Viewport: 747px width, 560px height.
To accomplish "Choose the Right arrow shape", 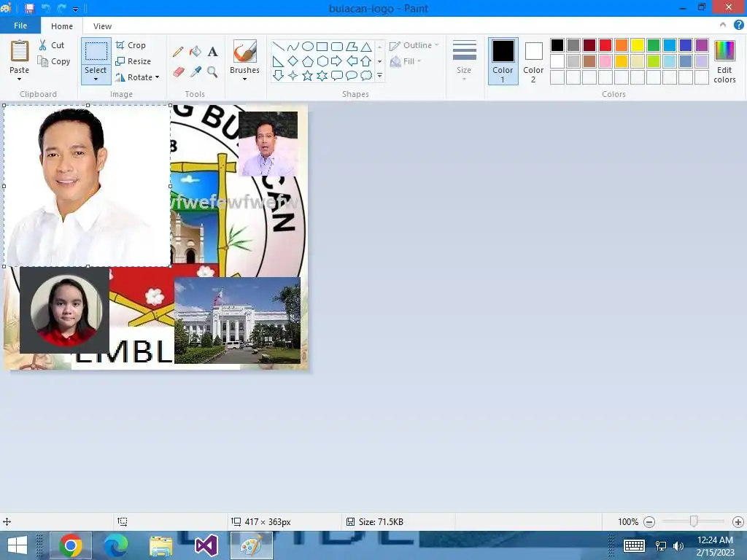I will (x=337, y=61).
